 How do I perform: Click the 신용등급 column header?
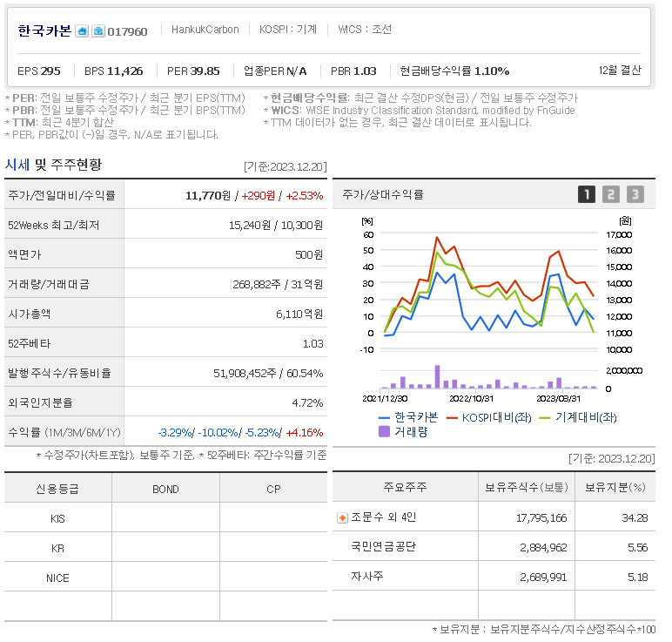pyautogui.click(x=57, y=490)
